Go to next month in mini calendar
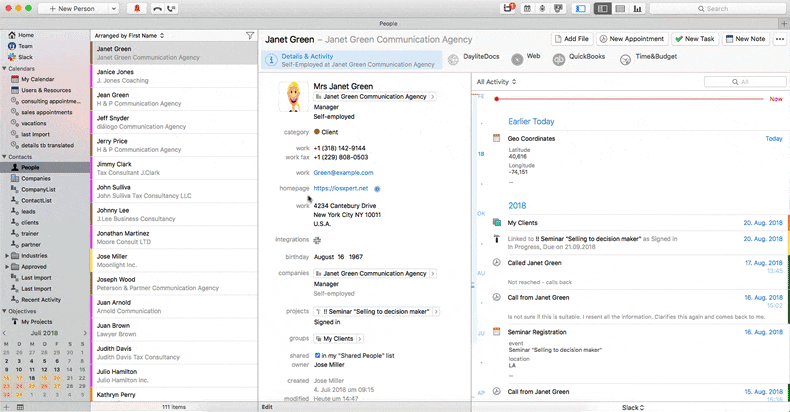Screen dimensions: 790x412 pos(85,333)
